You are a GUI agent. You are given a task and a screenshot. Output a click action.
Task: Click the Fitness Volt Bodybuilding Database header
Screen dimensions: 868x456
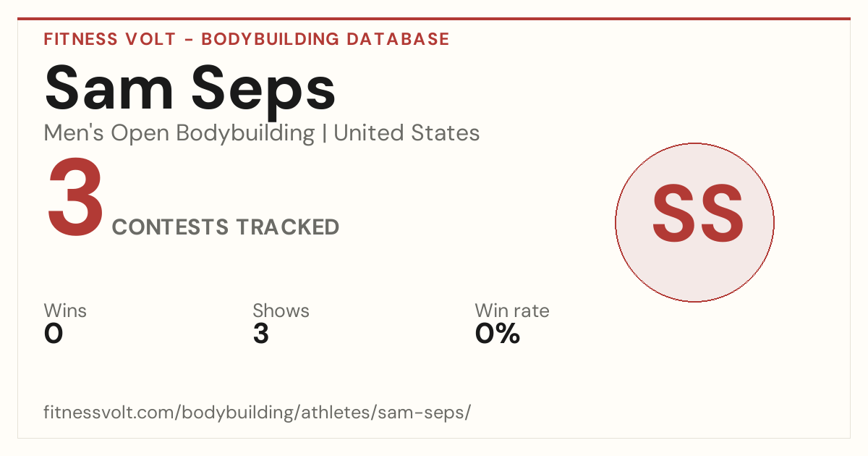[247, 39]
